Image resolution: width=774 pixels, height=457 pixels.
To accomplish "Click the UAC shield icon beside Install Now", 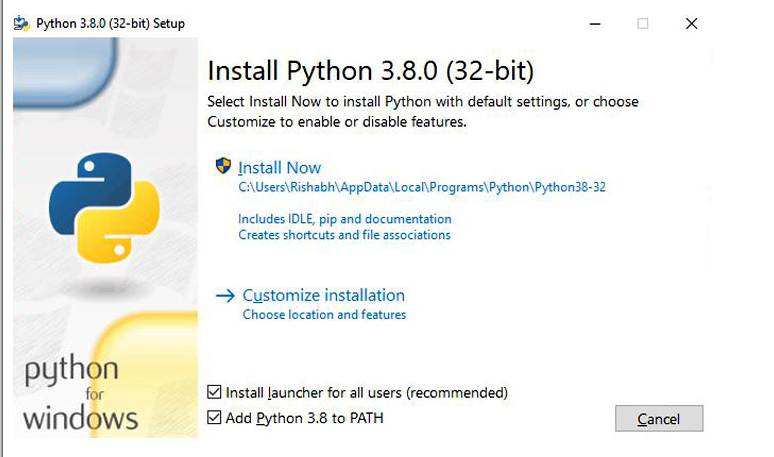I will tap(224, 167).
